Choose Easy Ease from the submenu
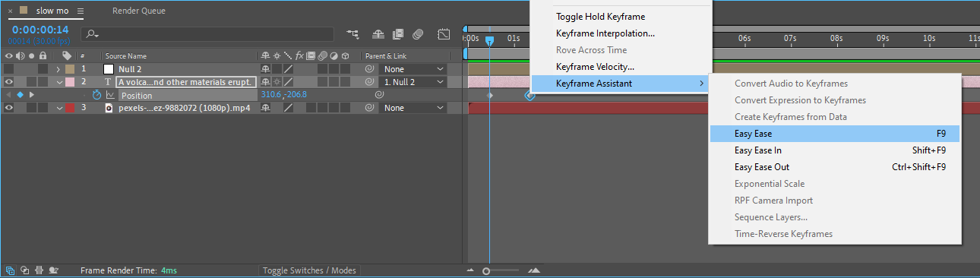This screenshot has width=980, height=278. click(834, 134)
